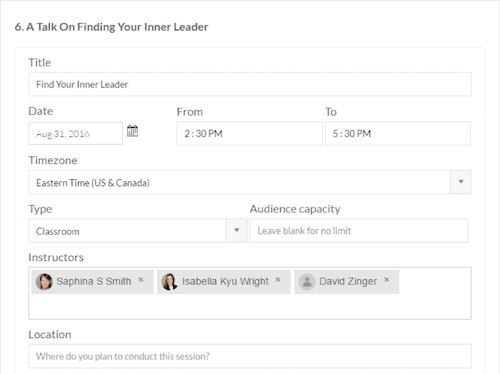Open the Eastern Time timezone selector
Image resolution: width=500 pixels, height=374 pixels.
point(250,182)
